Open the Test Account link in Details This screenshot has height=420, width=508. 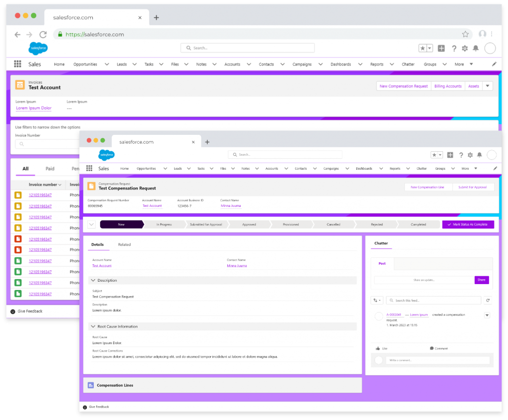point(101,265)
